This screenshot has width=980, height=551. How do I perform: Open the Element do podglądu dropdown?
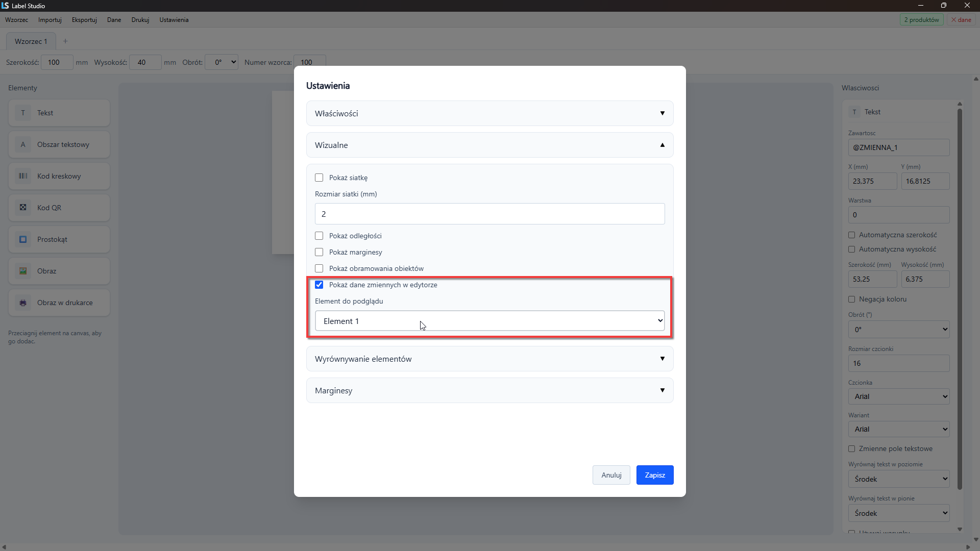pos(489,321)
